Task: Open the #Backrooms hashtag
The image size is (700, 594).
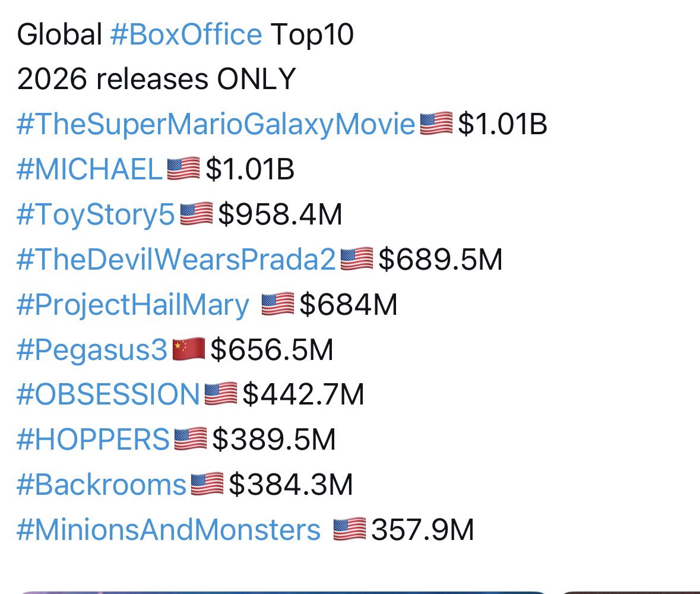Action: (x=102, y=485)
